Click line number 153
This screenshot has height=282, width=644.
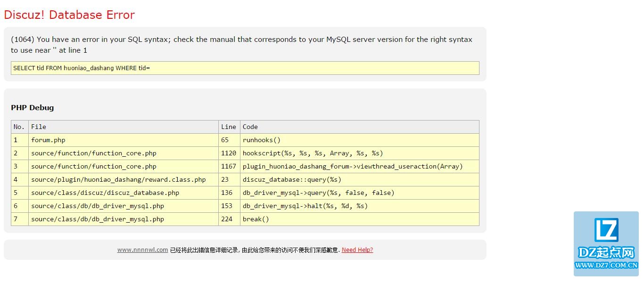click(x=229, y=206)
